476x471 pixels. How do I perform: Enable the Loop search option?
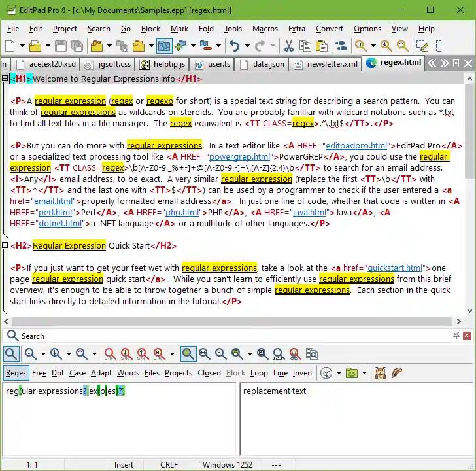point(259,373)
